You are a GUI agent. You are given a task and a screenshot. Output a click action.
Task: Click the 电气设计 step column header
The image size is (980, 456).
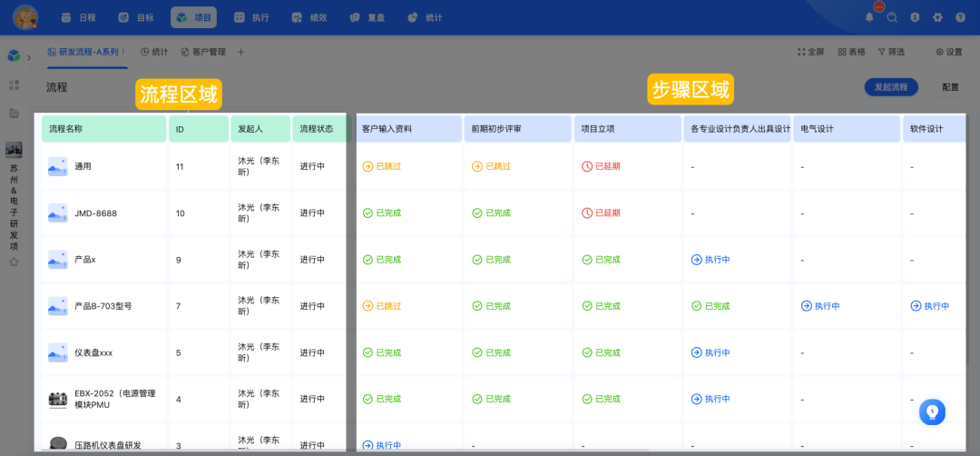847,129
